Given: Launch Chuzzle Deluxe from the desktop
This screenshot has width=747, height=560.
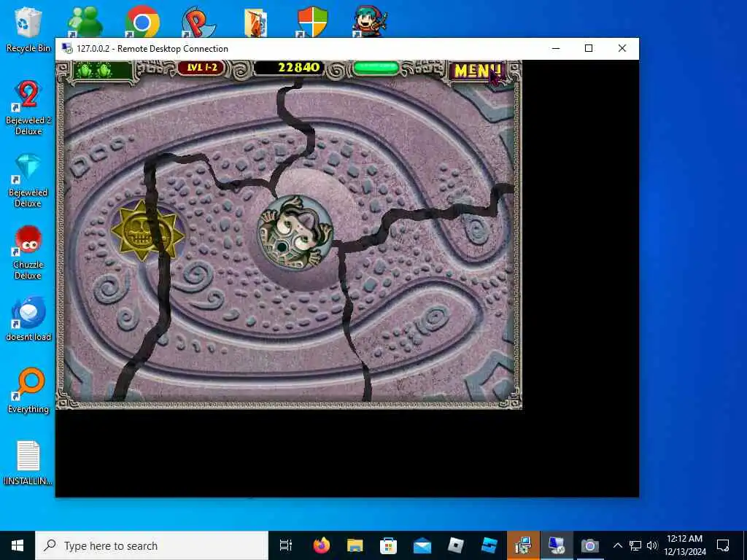Looking at the screenshot, I should click(28, 253).
